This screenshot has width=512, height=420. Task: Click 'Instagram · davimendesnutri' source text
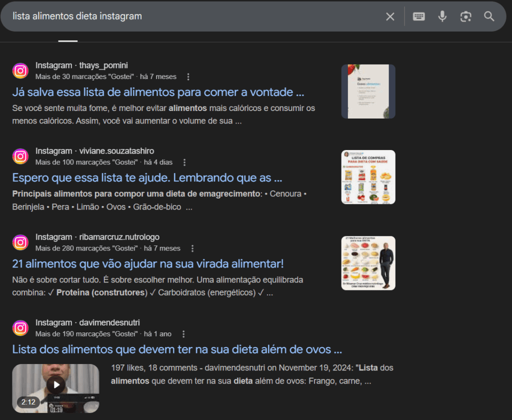pos(87,322)
